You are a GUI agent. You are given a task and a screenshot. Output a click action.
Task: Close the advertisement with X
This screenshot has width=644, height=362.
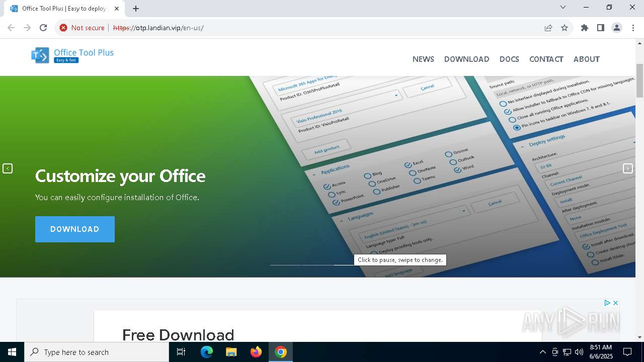pyautogui.click(x=615, y=303)
